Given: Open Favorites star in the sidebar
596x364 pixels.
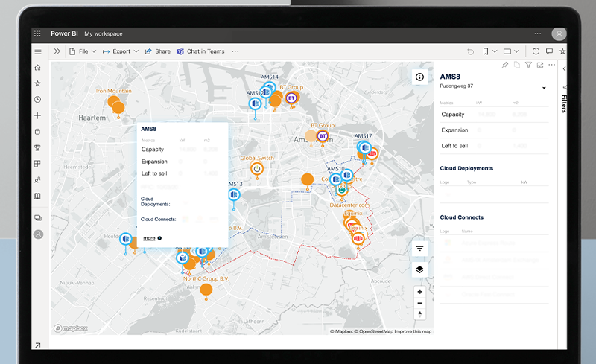Looking at the screenshot, I should [x=38, y=83].
